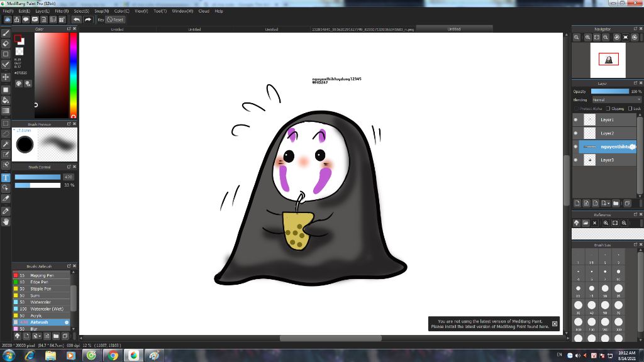Click the folder icon in Layer panel
Viewport: 644px width, 362px height.
pyautogui.click(x=616, y=203)
